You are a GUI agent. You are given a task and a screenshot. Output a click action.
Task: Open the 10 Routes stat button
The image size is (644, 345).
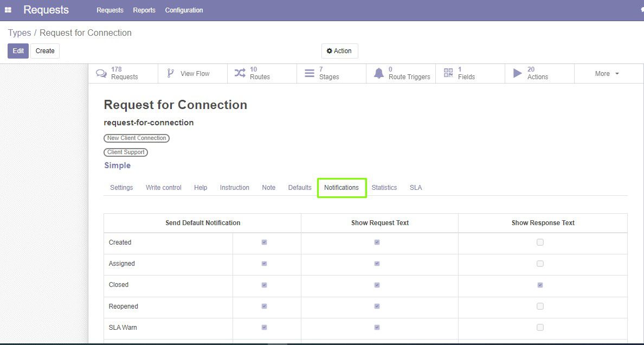[262, 74]
